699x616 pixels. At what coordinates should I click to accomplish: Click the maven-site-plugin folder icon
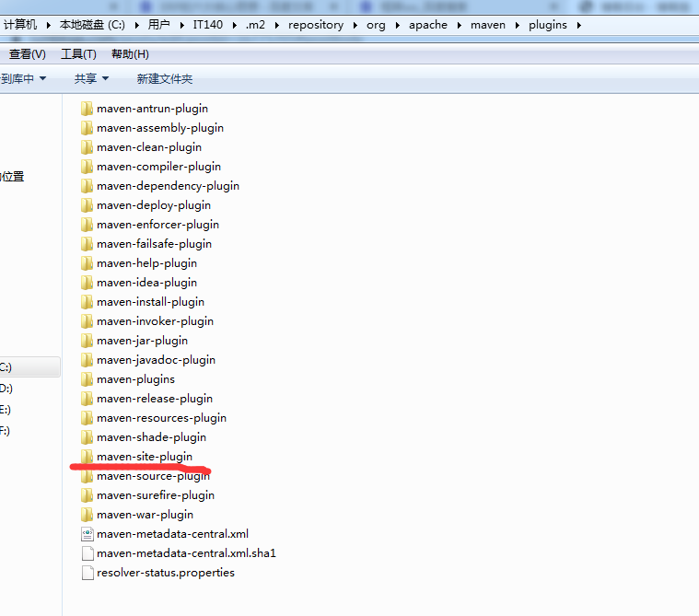87,457
